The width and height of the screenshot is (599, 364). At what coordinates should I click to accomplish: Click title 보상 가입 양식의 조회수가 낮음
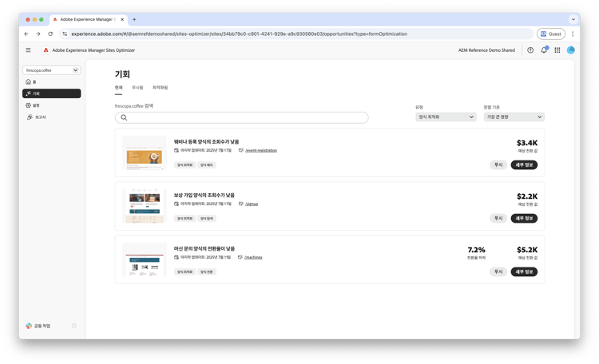coord(204,196)
